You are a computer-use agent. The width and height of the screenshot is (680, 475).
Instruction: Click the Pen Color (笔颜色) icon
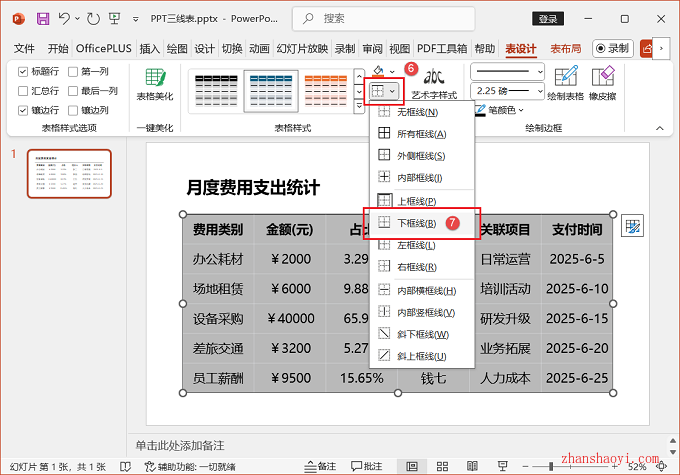480,110
